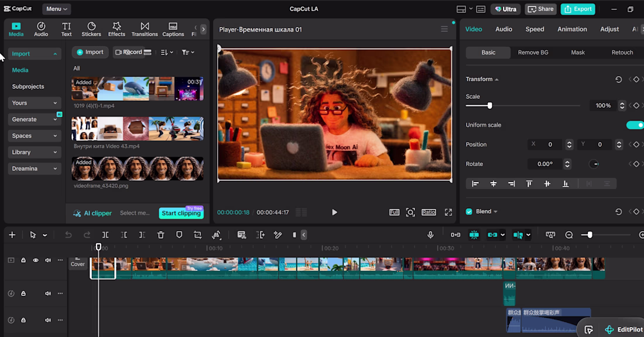Open the Stickers panel
The image size is (644, 337).
(x=91, y=29)
